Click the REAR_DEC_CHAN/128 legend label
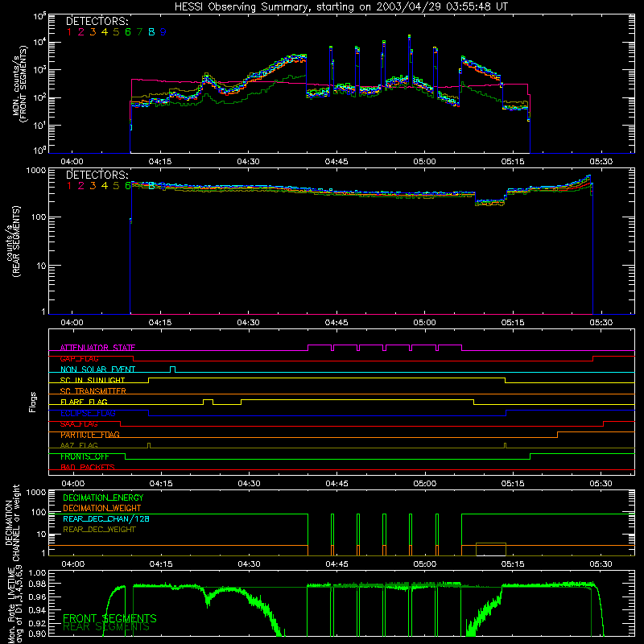The width and height of the screenshot is (644, 644). tap(106, 519)
